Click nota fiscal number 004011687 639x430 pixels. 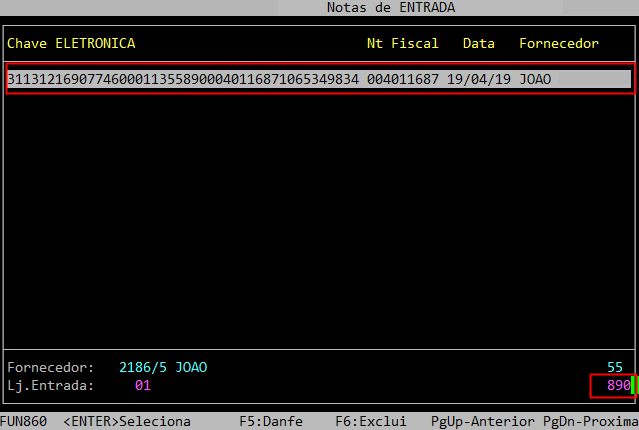[403, 79]
